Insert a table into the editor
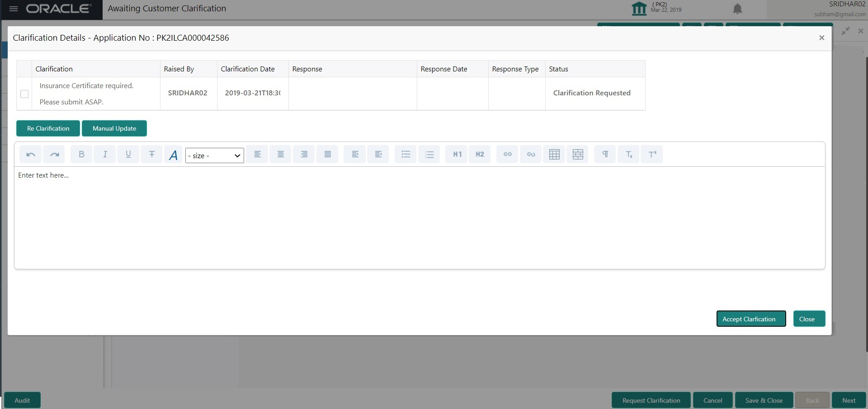868x409 pixels. pos(554,155)
